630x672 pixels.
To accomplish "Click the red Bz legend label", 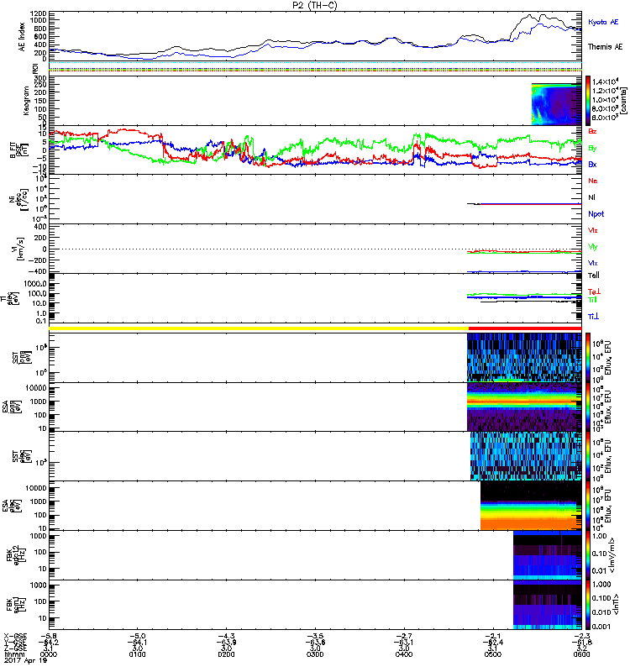I will 592,131.
